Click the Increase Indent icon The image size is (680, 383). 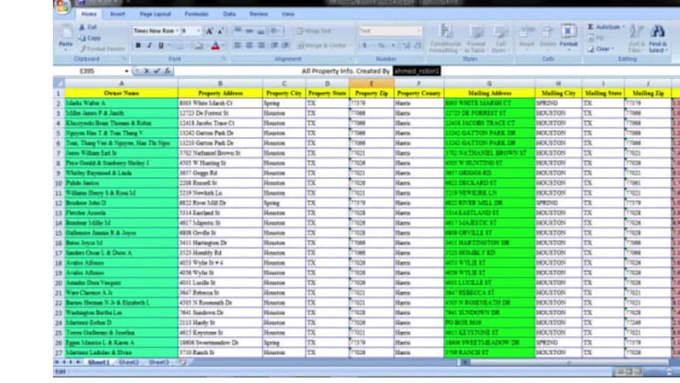point(285,45)
